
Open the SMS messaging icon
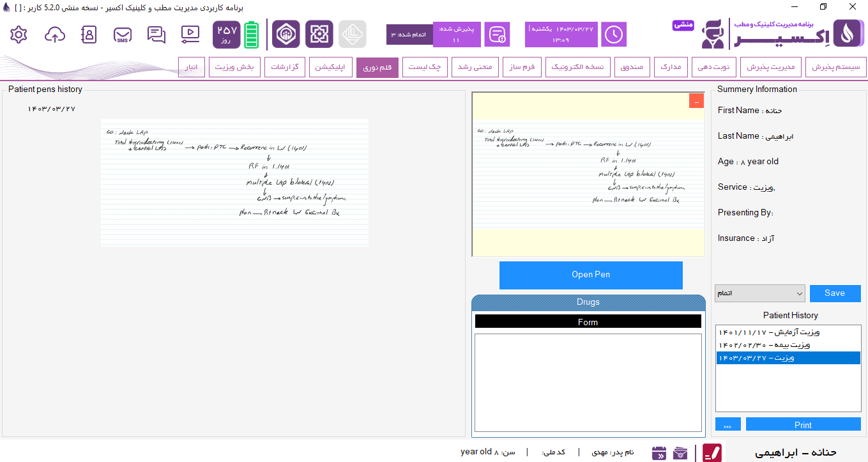click(123, 35)
